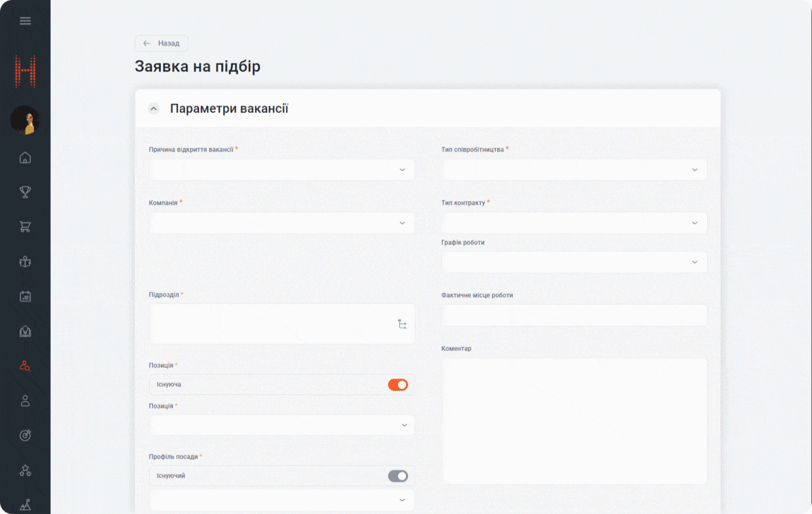Open the shopping cart section
This screenshot has height=514, width=812.
25,227
